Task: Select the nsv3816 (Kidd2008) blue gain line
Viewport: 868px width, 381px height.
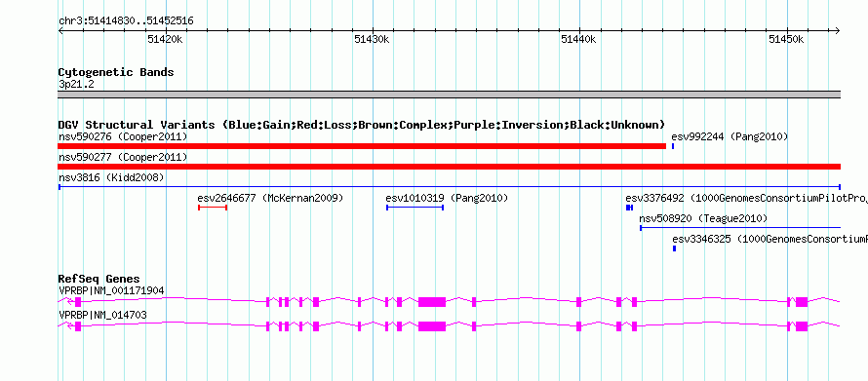Action: [x=449, y=187]
